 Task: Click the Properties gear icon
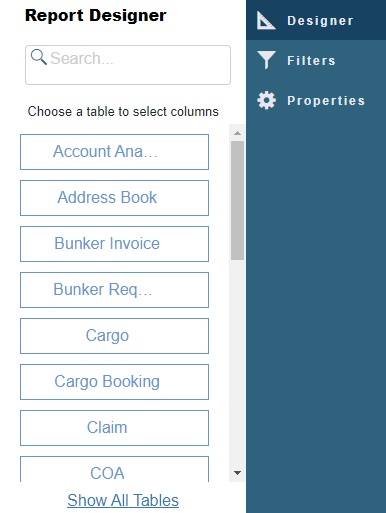coord(266,100)
